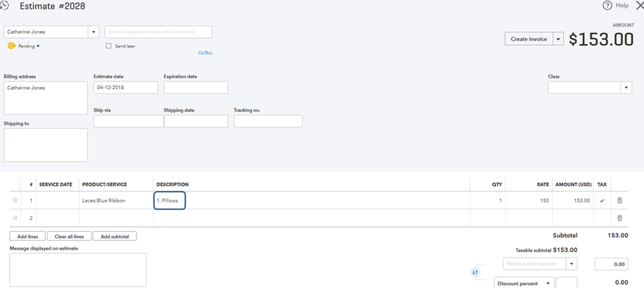Click the tax checkmark on line 1
This screenshot has height=288, width=644.
pyautogui.click(x=602, y=201)
